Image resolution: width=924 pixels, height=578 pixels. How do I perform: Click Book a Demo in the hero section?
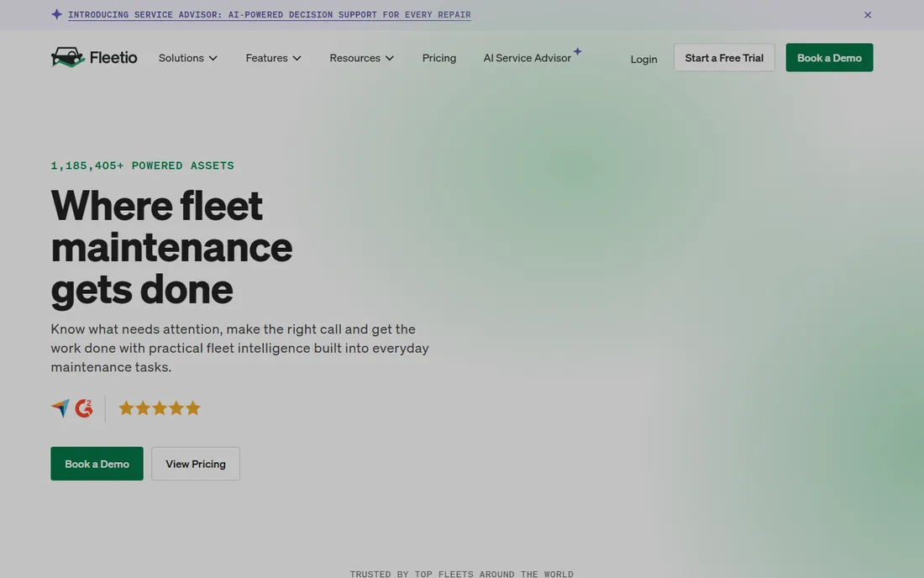pyautogui.click(x=97, y=464)
